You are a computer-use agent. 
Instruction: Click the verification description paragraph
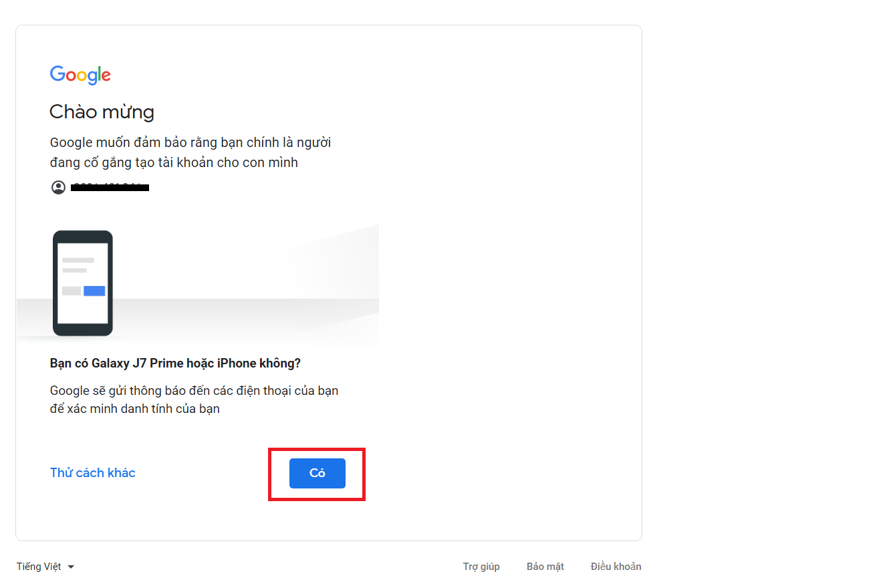tap(194, 398)
